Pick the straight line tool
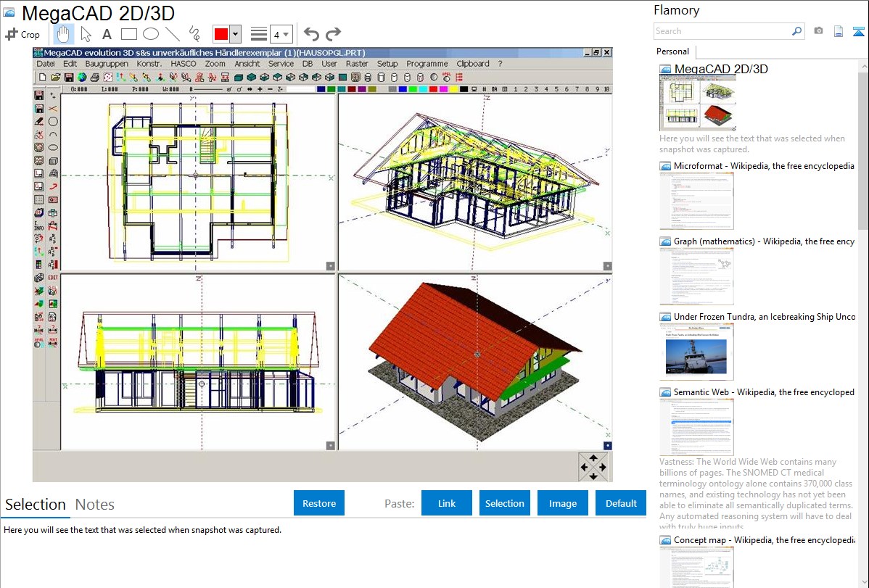 (173, 34)
